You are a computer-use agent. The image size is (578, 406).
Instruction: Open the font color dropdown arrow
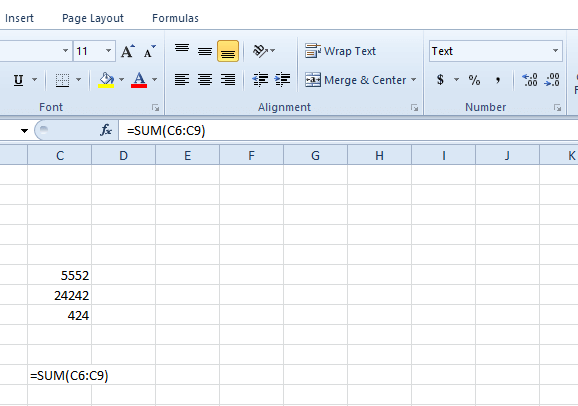tap(154, 80)
